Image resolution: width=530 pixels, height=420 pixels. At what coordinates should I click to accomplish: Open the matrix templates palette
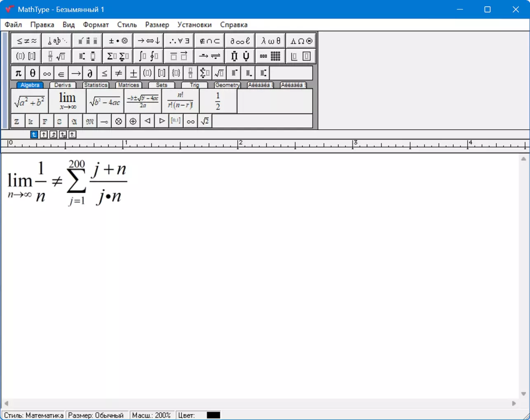[270, 56]
